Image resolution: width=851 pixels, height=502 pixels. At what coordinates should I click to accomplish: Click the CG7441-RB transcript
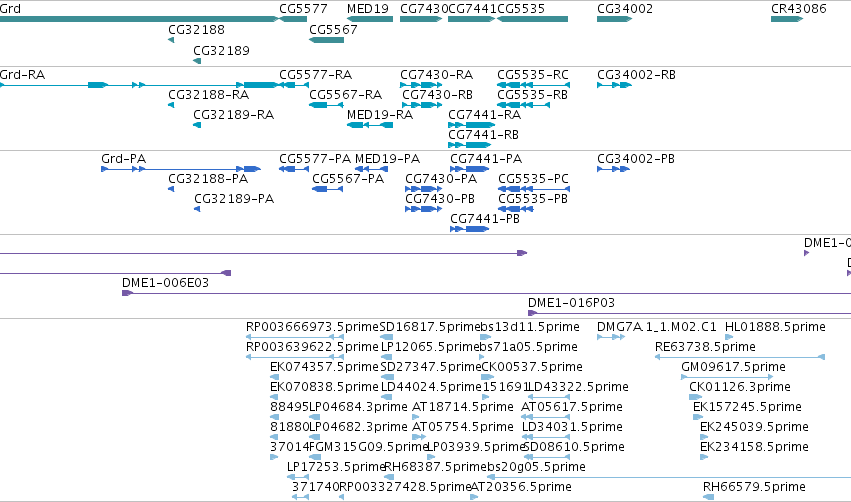469,145
